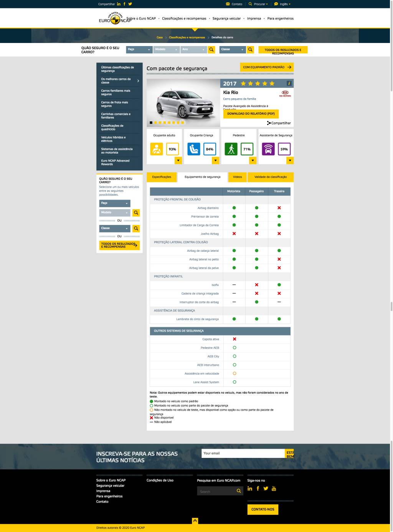Open the top Modelo dropdown
393x532 pixels.
pos(167,50)
